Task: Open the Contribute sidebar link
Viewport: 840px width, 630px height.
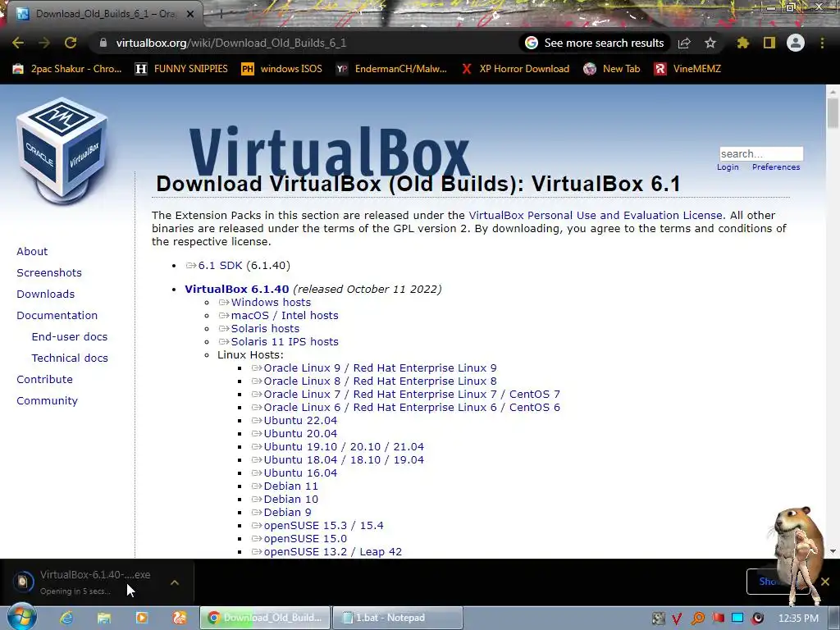Action: tap(44, 379)
